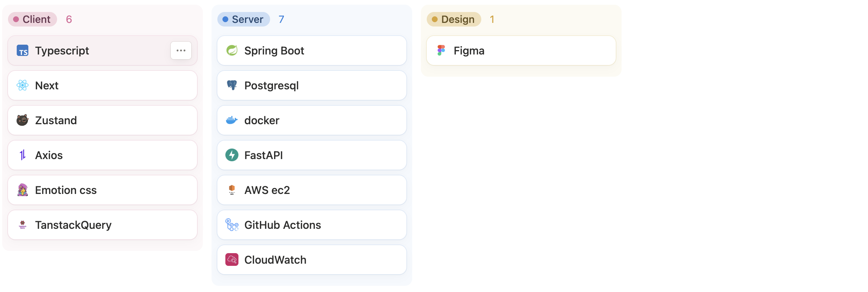
Task: Click the Client column item count 6
Action: click(69, 19)
